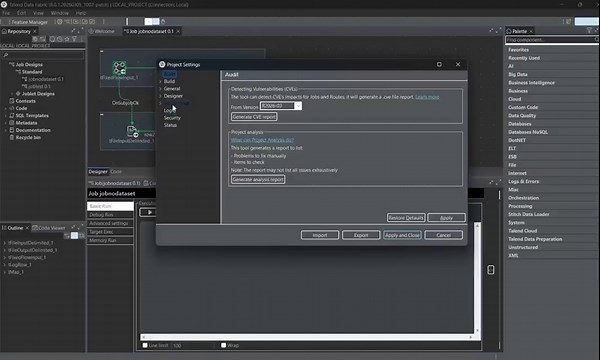The image size is (600, 360).
Task: Click the console vertical scrollbar
Action: pyautogui.click(x=477, y=278)
